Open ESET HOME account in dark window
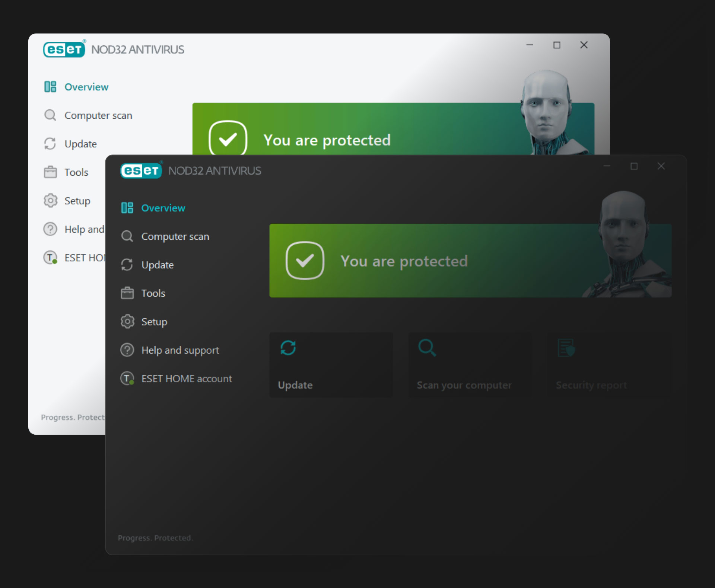This screenshot has width=715, height=588. 187,379
